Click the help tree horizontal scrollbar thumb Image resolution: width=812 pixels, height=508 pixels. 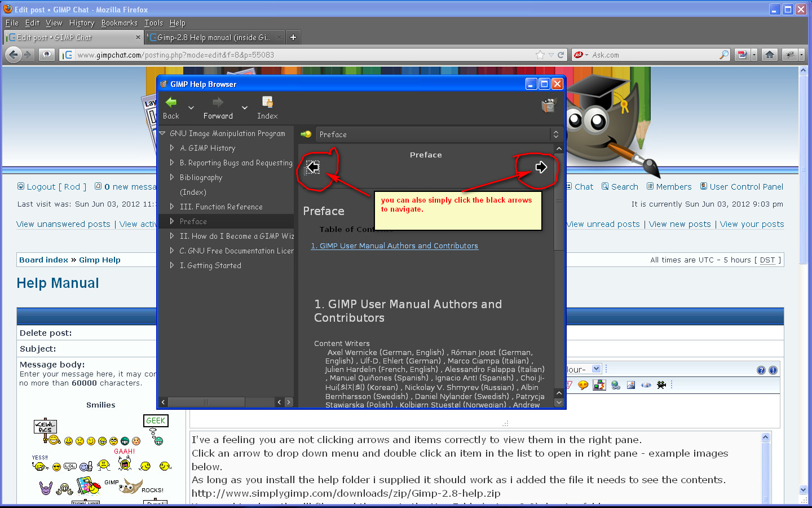pyautogui.click(x=206, y=402)
